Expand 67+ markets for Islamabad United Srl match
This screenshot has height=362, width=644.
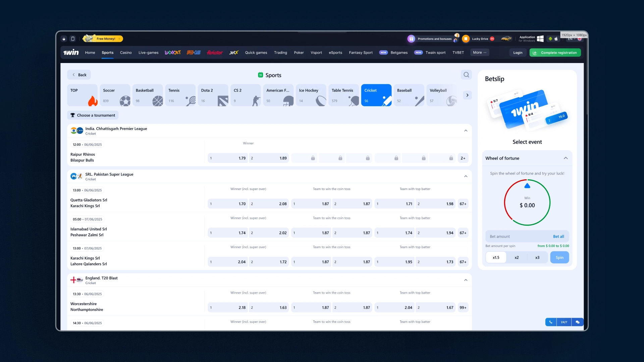pos(463,233)
